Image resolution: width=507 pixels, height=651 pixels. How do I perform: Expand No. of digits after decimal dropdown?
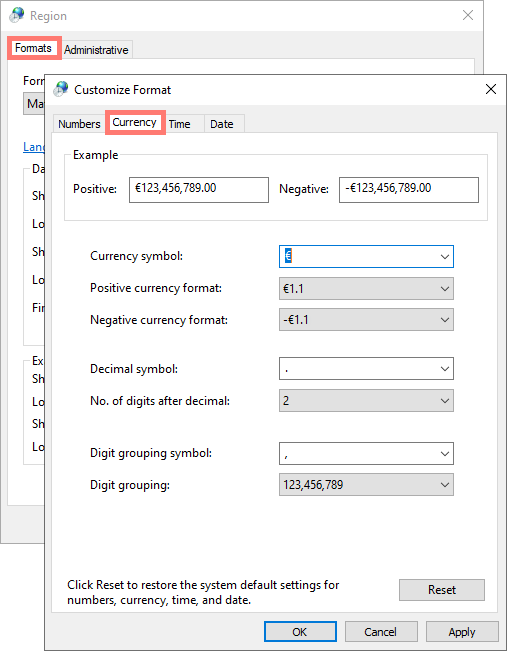pyautogui.click(x=366, y=401)
